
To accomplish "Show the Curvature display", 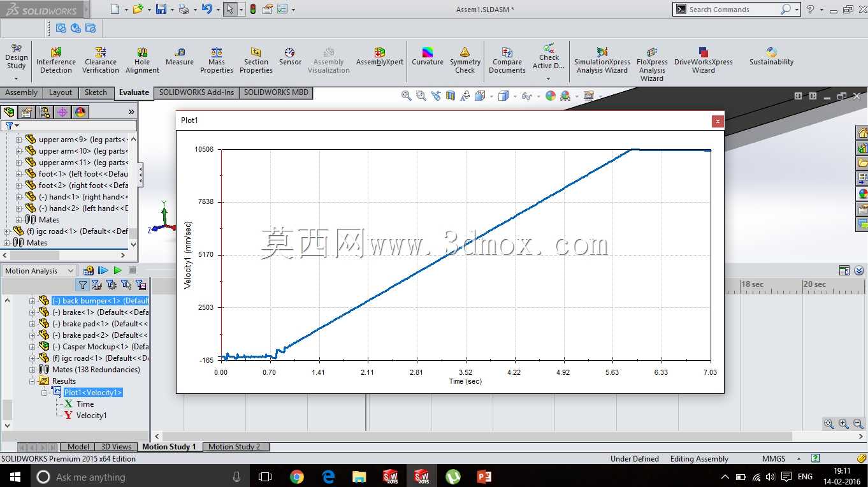I will tap(428, 57).
